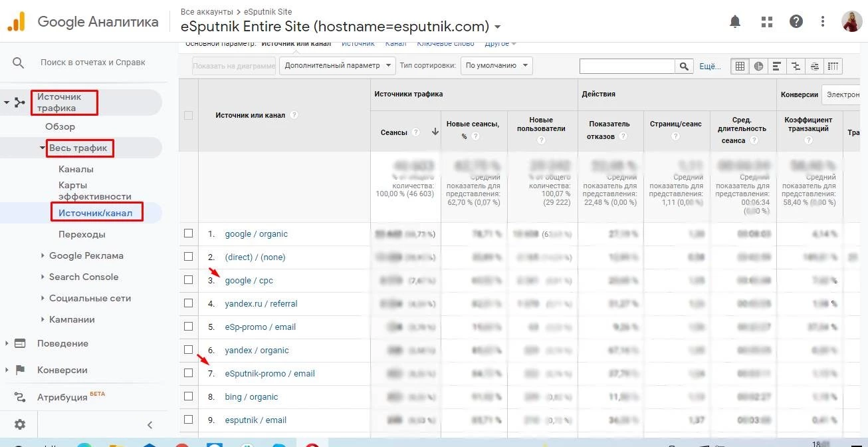Image resolution: width=868 pixels, height=447 pixels.
Task: Open the Дополнительный параметр dropdown
Action: click(337, 65)
